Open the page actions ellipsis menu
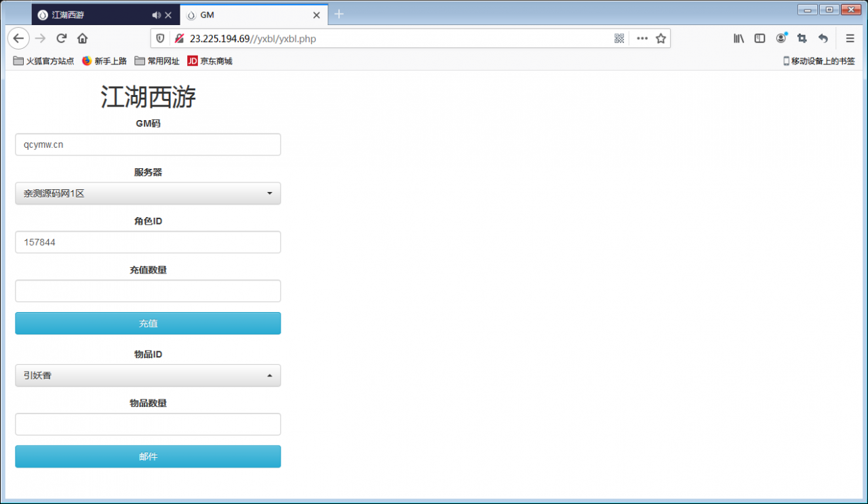Image resolution: width=868 pixels, height=504 pixels. coord(642,39)
